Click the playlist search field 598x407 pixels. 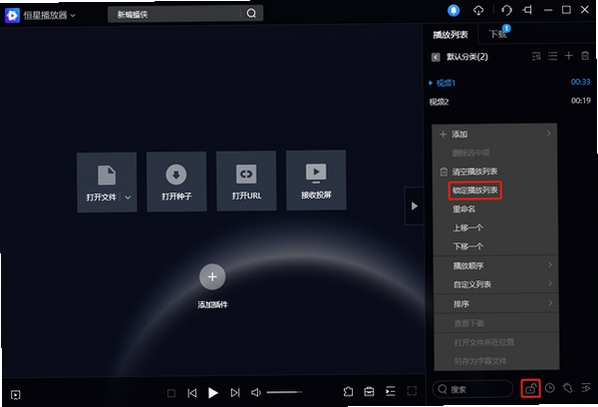[x=473, y=389]
